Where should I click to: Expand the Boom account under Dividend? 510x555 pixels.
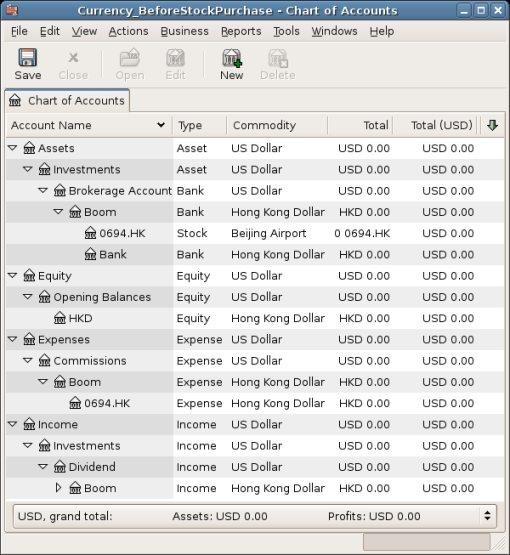click(x=58, y=488)
